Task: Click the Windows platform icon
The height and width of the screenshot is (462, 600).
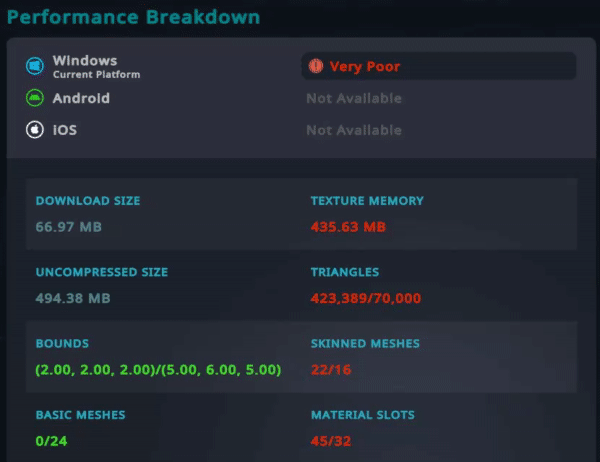Action: [x=34, y=66]
